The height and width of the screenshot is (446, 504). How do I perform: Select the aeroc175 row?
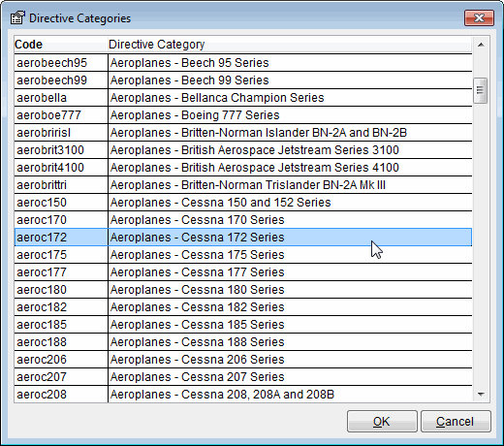tap(243, 255)
